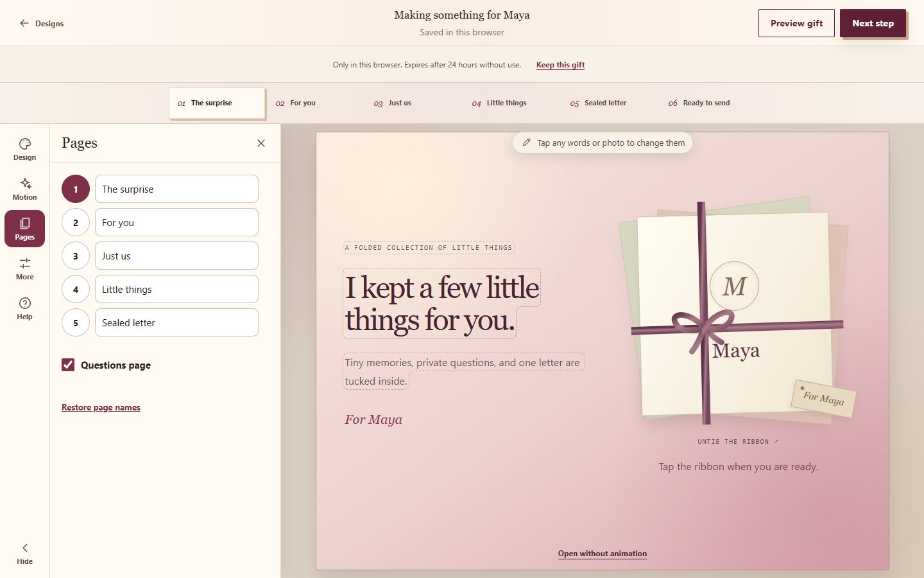This screenshot has width=924, height=578.
Task: Click the headline 'I kept a few little things for you.'
Action: [x=442, y=304]
